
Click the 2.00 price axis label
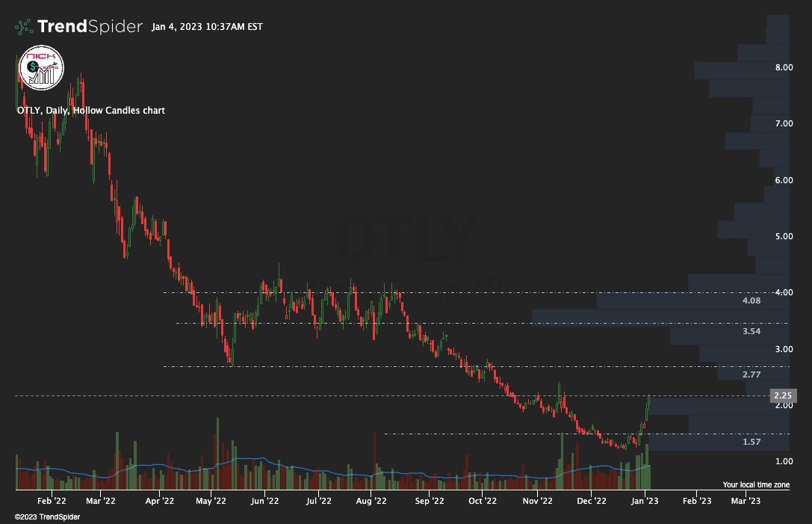tap(784, 405)
